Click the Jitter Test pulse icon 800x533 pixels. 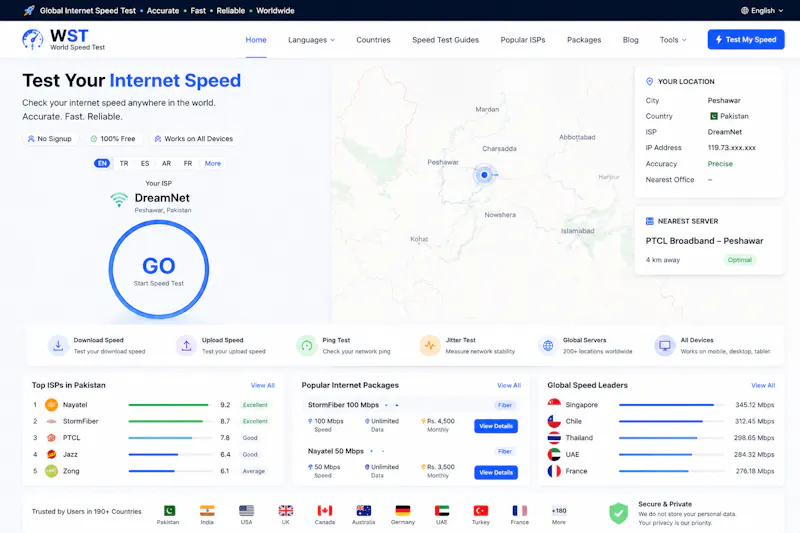click(x=430, y=345)
